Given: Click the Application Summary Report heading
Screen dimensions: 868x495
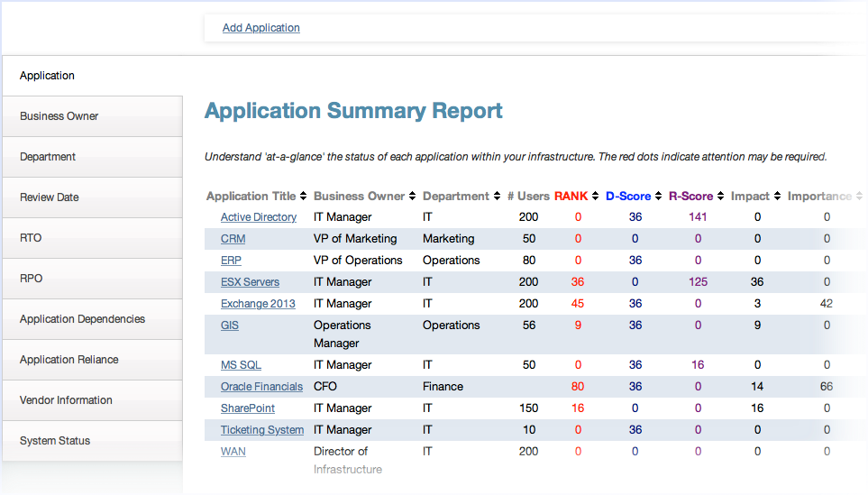Looking at the screenshot, I should [x=353, y=111].
